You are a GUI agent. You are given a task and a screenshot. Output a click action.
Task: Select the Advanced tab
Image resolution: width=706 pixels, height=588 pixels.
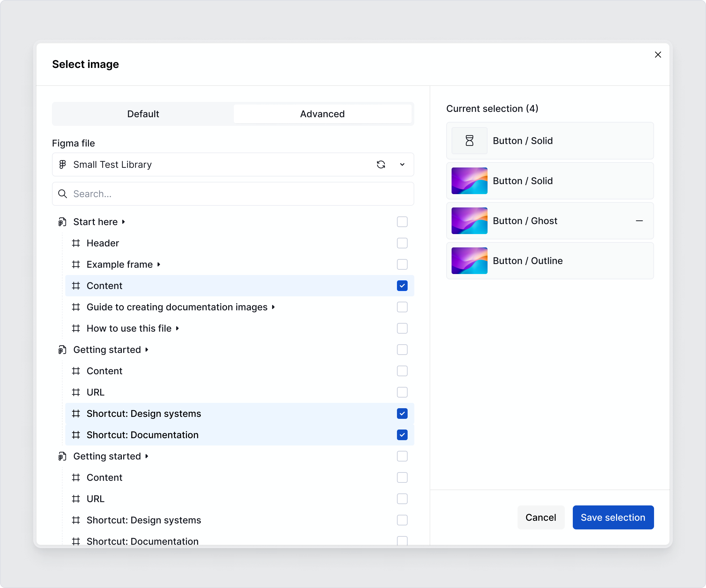coord(322,114)
